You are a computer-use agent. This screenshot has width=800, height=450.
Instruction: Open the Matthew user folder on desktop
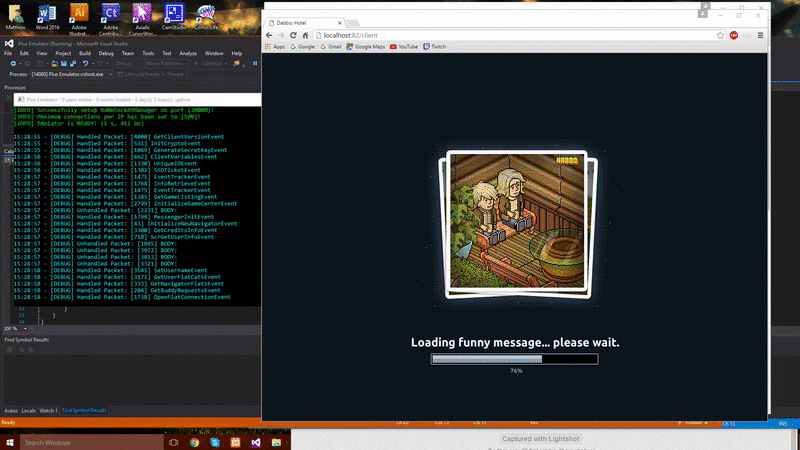[15, 17]
